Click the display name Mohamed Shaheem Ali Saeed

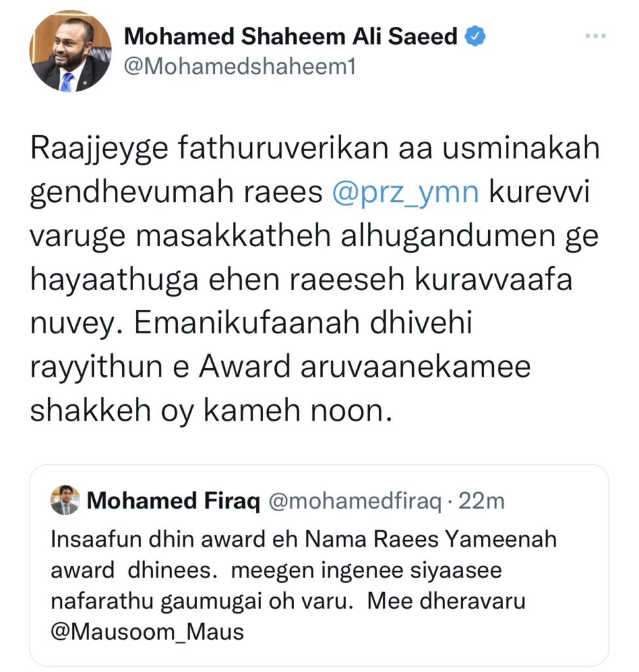tap(291, 37)
